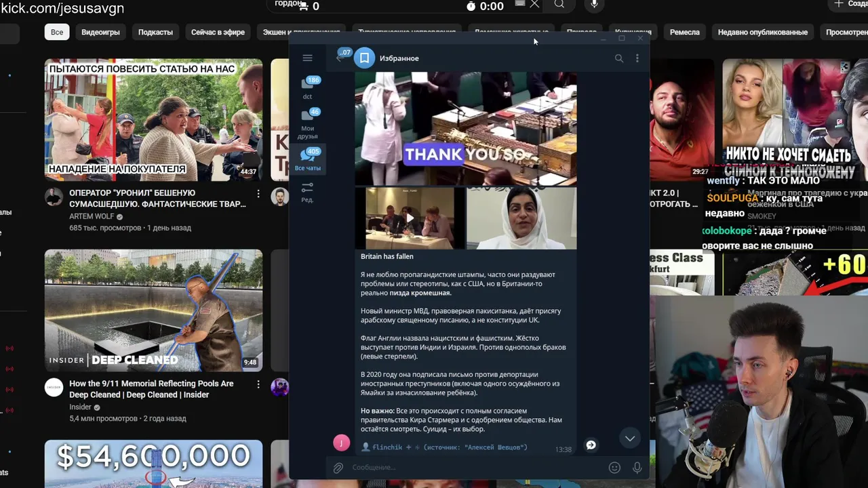
Task: Clear the YouTube search box with X
Action: click(534, 5)
